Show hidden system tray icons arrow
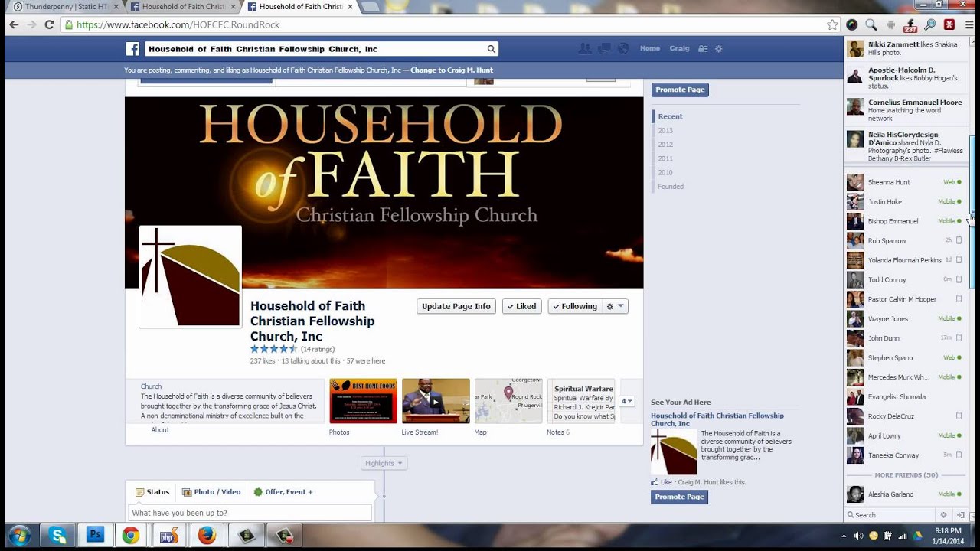Image resolution: width=980 pixels, height=551 pixels. (x=844, y=536)
